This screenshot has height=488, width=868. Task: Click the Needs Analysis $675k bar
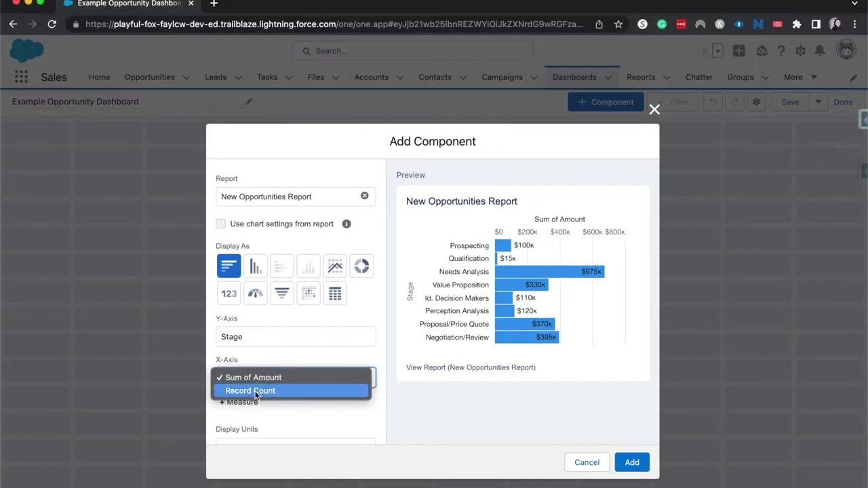(549, 272)
